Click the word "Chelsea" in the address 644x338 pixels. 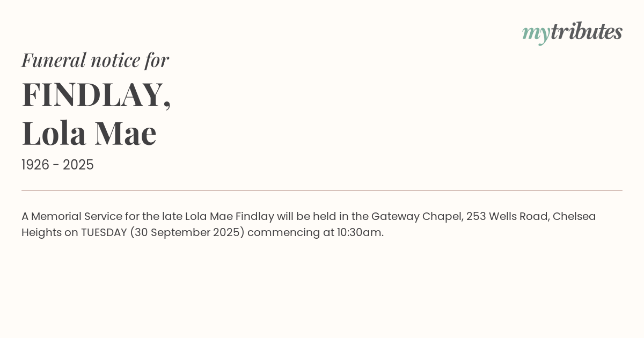(574, 216)
